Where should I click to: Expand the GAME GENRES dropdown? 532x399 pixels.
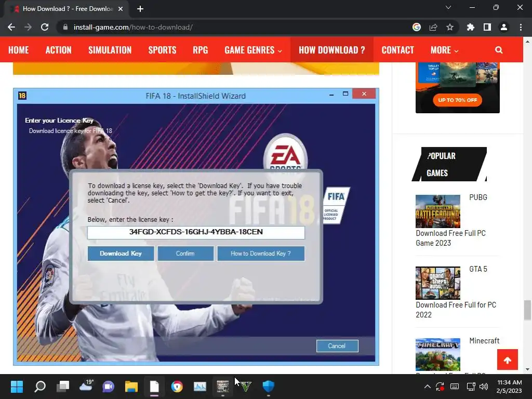[253, 50]
